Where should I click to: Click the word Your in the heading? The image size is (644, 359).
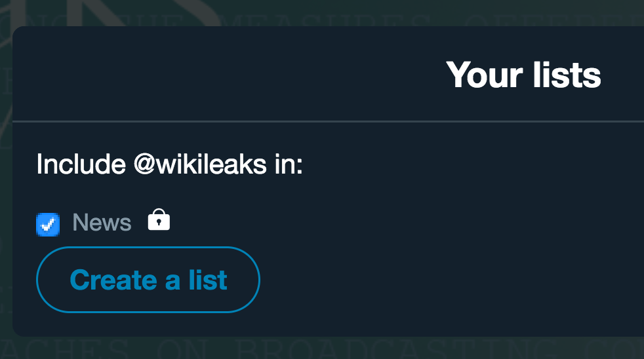pos(484,75)
